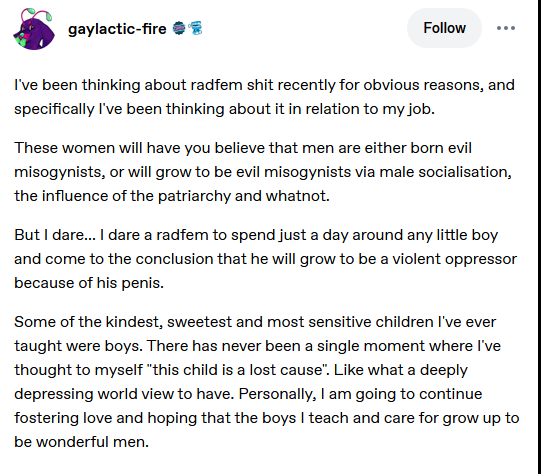Open gaylactic-fire's purple bug avatar

[x=34, y=29]
